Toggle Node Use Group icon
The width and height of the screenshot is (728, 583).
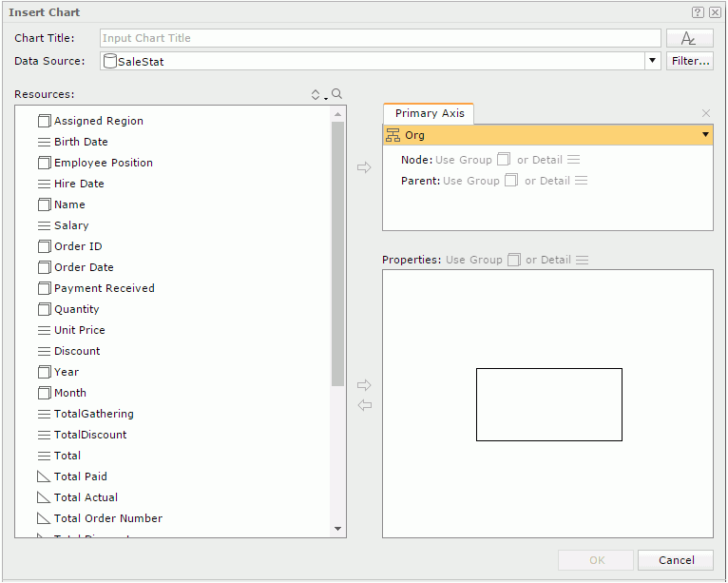(x=504, y=160)
